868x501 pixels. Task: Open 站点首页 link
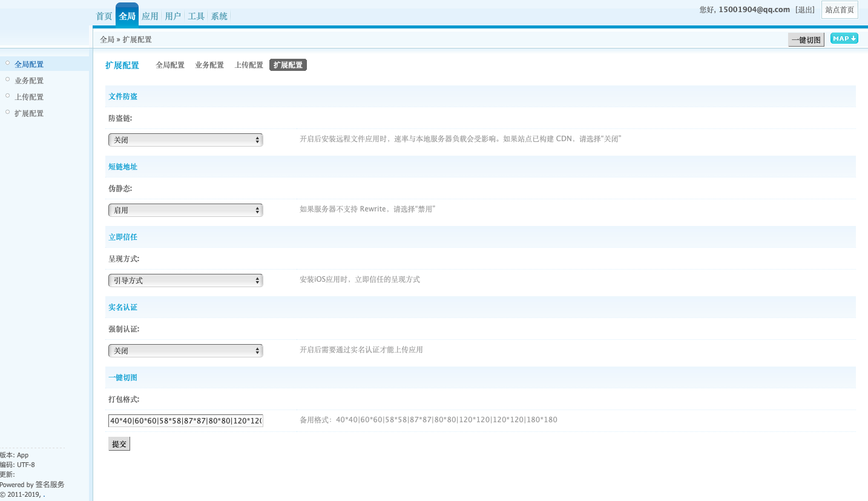pyautogui.click(x=840, y=10)
